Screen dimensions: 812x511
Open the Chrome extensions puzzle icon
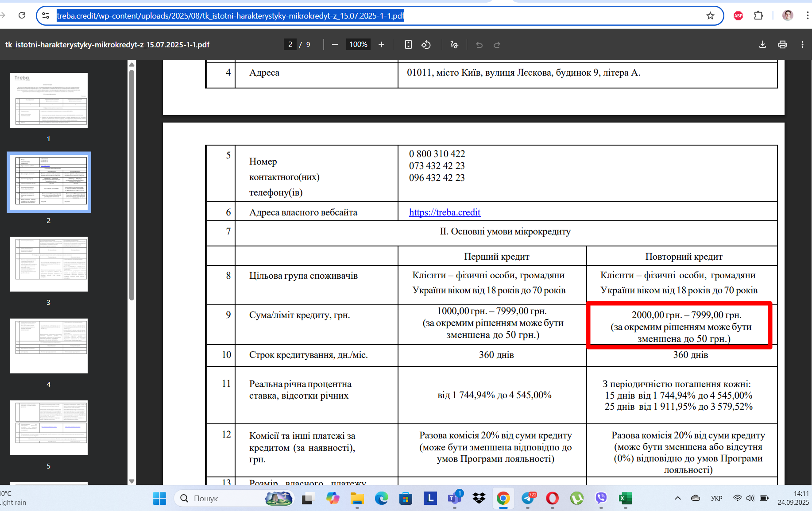tap(758, 16)
